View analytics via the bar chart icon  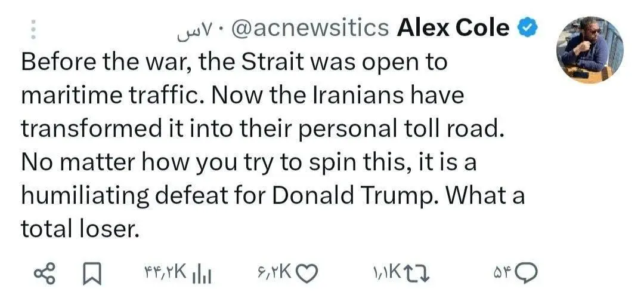click(x=205, y=274)
